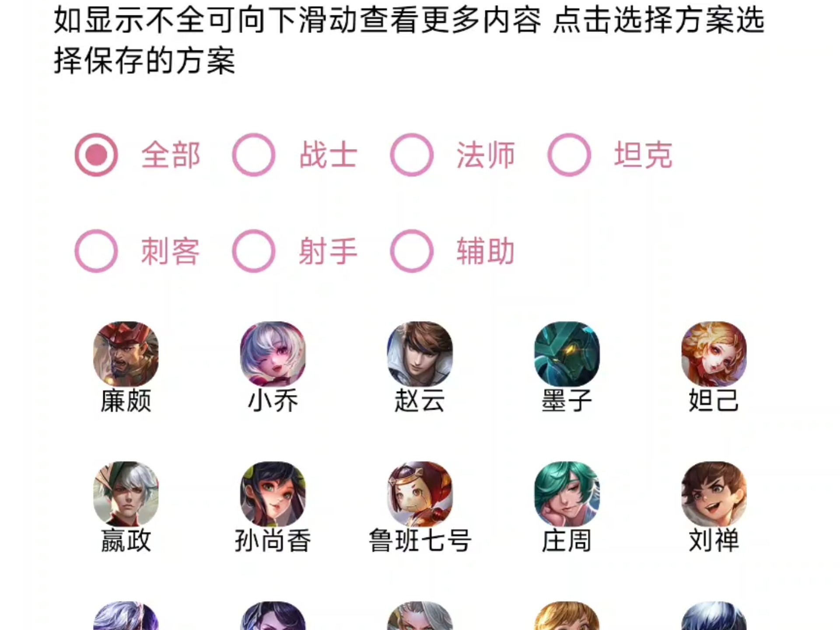The height and width of the screenshot is (630, 840).
Task: Tap the 鲁班七号 name text
Action: point(420,540)
